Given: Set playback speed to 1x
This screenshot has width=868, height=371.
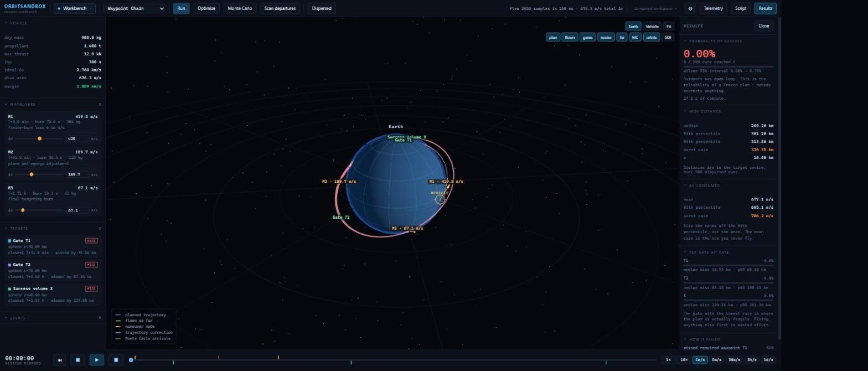Looking at the screenshot, I should [668, 360].
